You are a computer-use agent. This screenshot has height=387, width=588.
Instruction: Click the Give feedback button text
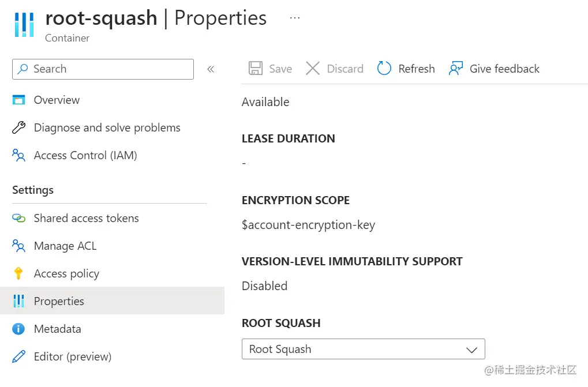pos(504,69)
